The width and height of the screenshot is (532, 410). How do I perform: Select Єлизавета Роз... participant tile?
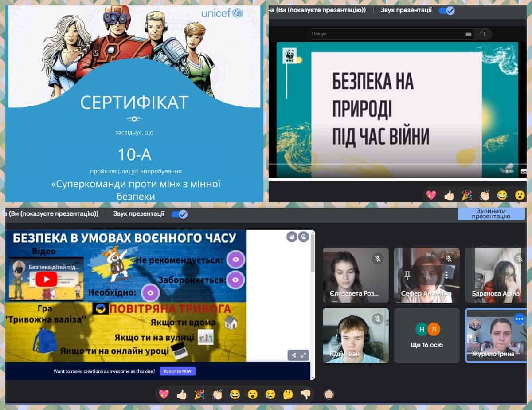pos(356,275)
